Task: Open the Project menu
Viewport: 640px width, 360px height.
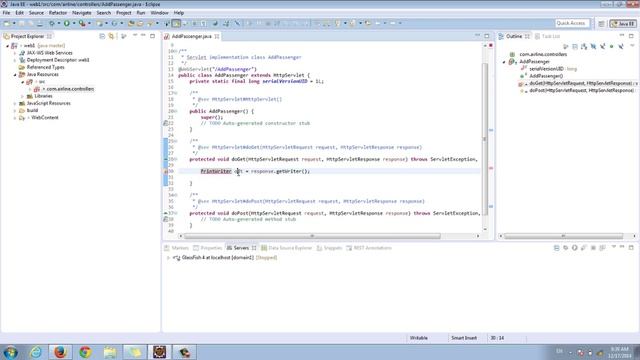Action: coord(124,13)
